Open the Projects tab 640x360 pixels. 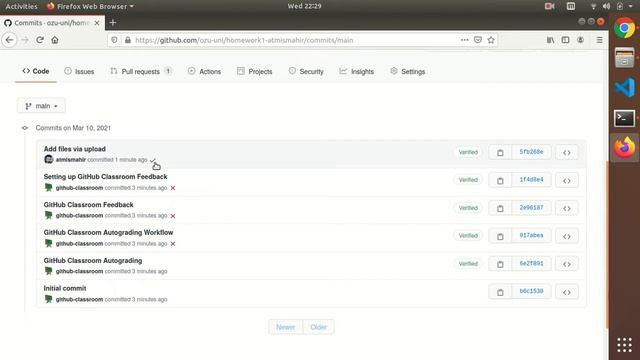pos(254,71)
